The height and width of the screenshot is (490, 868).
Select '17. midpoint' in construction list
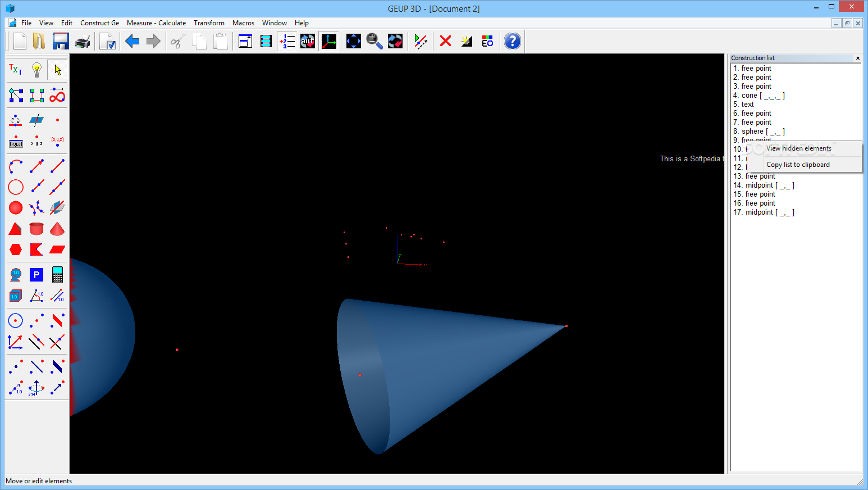click(764, 212)
